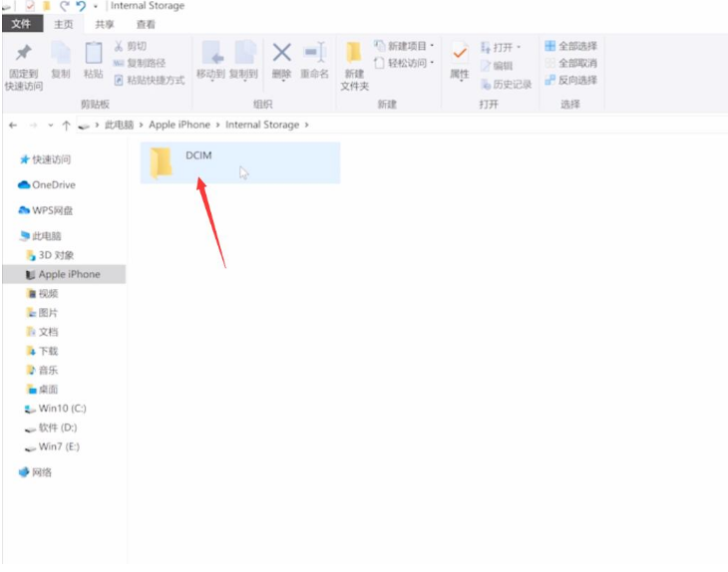The height and width of the screenshot is (572, 728).
Task: Click History (历史记录) in the ribbon
Action: pos(506,85)
